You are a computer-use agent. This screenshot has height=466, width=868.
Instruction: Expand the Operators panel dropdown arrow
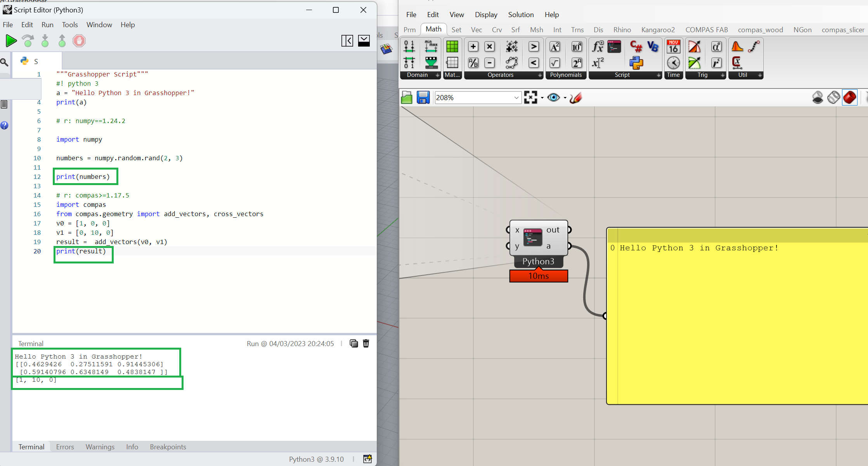(x=540, y=75)
